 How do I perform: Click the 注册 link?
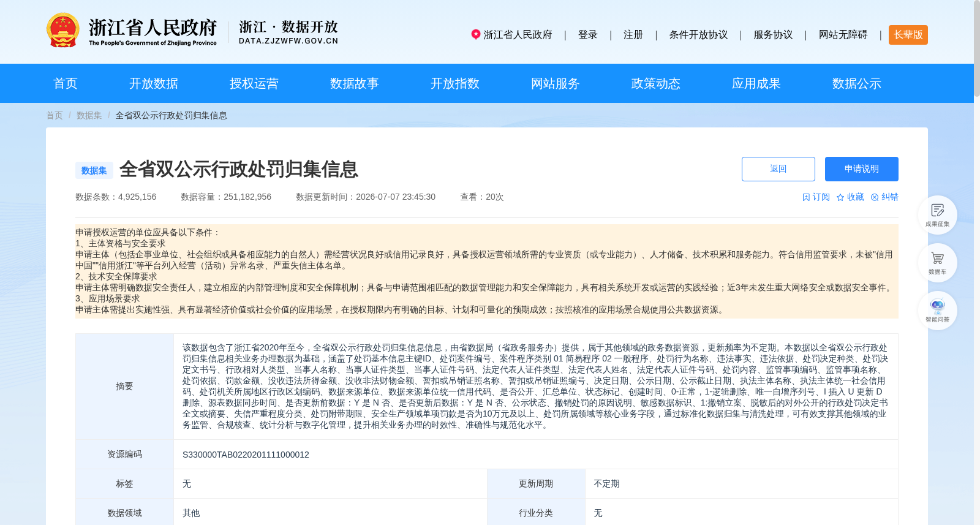[633, 35]
